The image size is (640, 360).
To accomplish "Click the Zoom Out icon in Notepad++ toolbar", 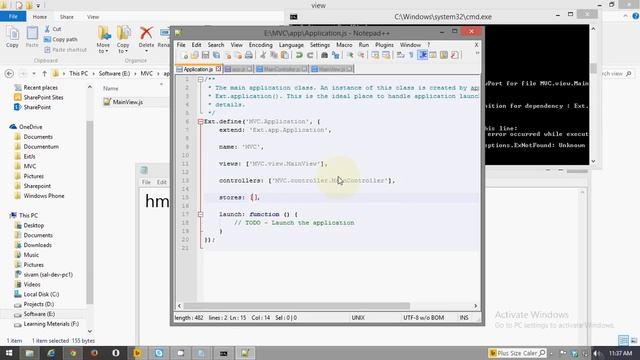I will coord(361,55).
